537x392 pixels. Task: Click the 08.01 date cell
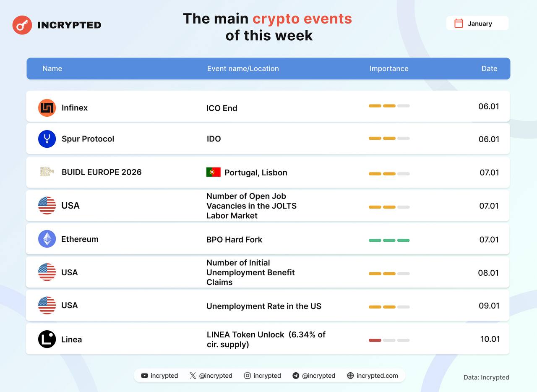click(x=488, y=273)
